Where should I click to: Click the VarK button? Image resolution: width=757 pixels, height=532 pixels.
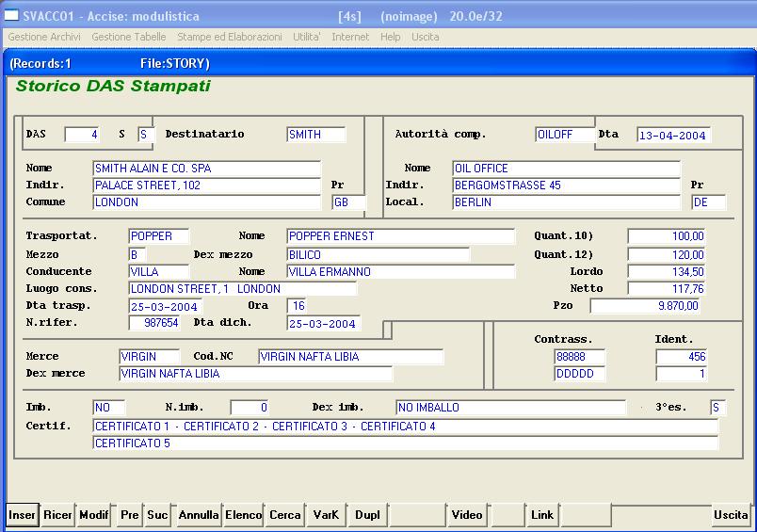pos(326,515)
